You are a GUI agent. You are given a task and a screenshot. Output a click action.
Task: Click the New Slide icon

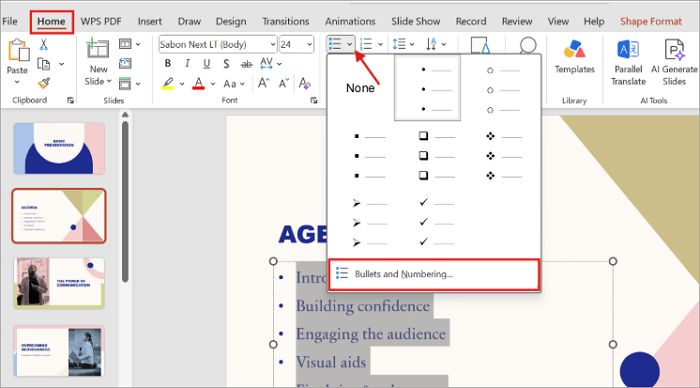[x=98, y=49]
